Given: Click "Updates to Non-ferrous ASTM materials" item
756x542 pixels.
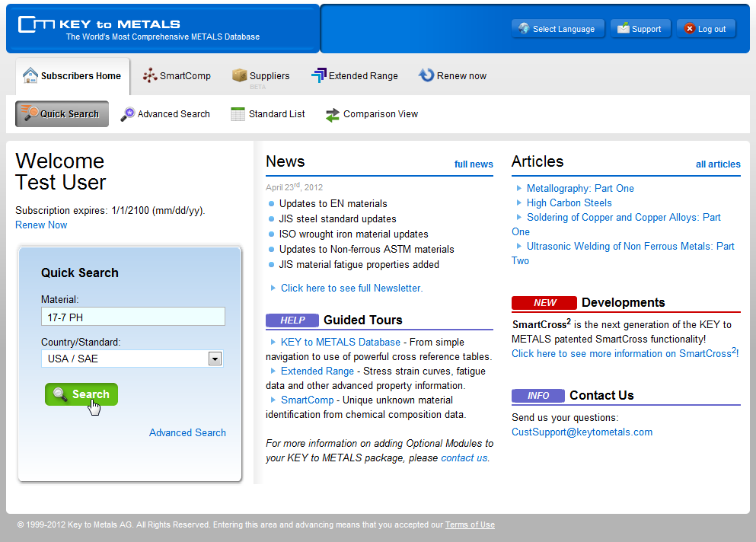Looking at the screenshot, I should 366,249.
